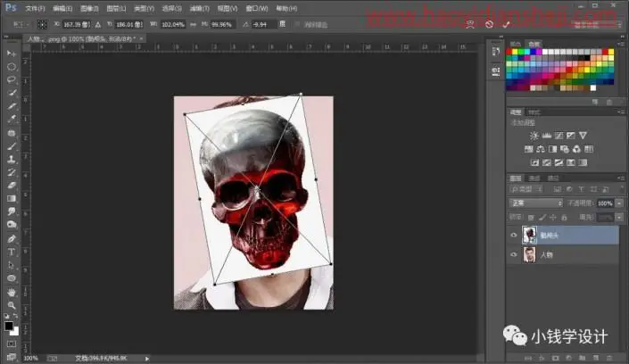Add Photo Filter adjustment
The width and height of the screenshot is (629, 364).
(x=565, y=149)
